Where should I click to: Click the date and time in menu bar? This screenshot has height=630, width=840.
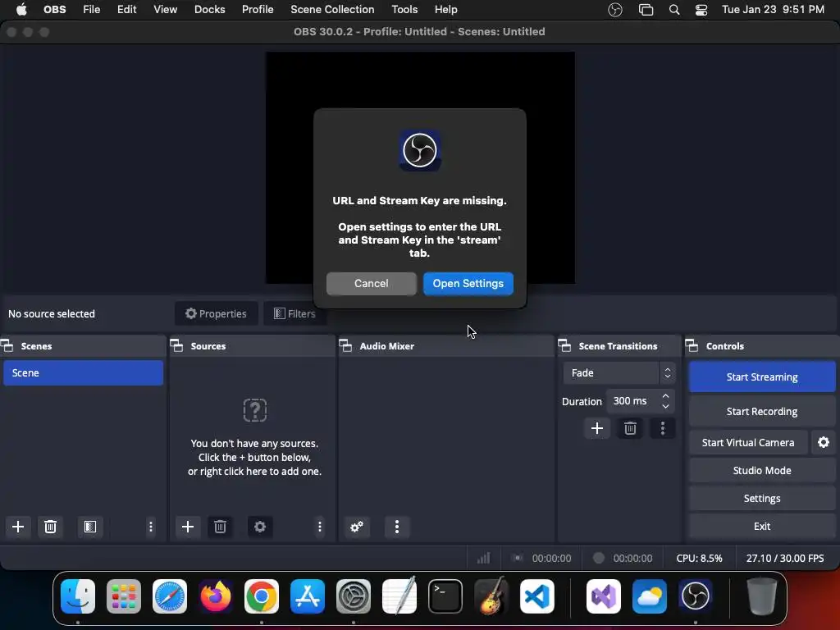tap(773, 10)
